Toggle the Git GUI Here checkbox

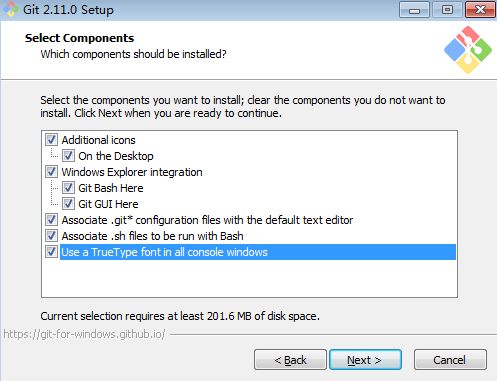click(x=68, y=204)
